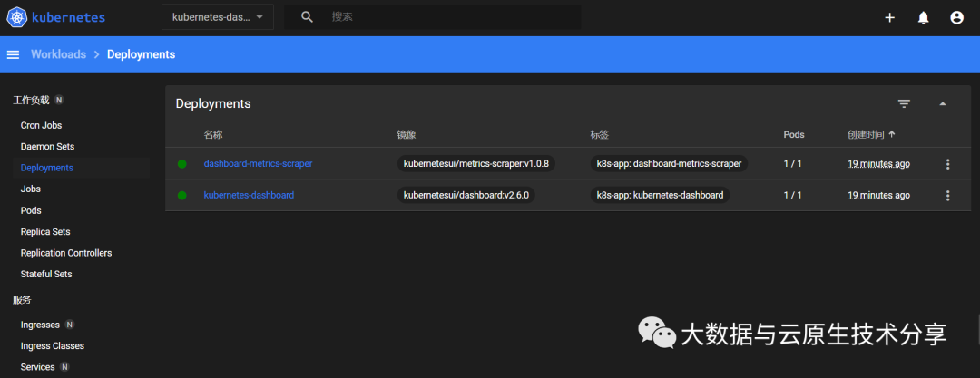Open Jobs in sidebar

[31, 189]
